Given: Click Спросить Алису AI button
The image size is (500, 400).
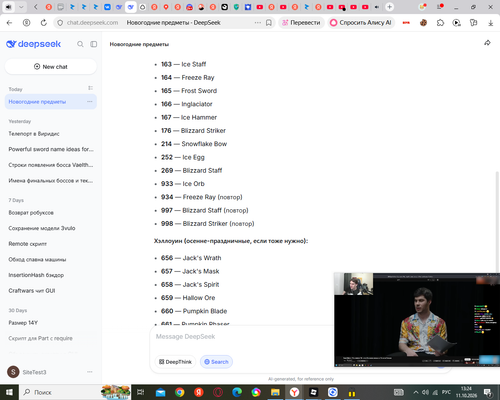Looking at the screenshot, I should pos(361,23).
